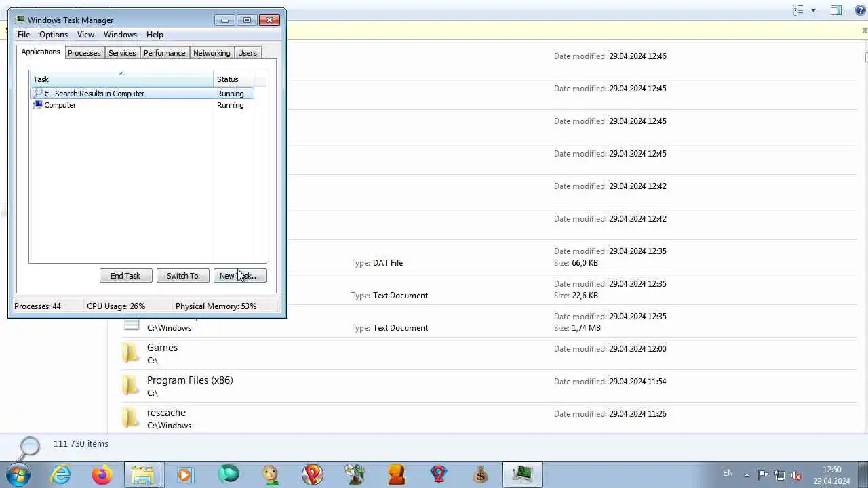Switch to the Networking tab
This screenshot has height=488, width=868.
pyautogui.click(x=212, y=53)
